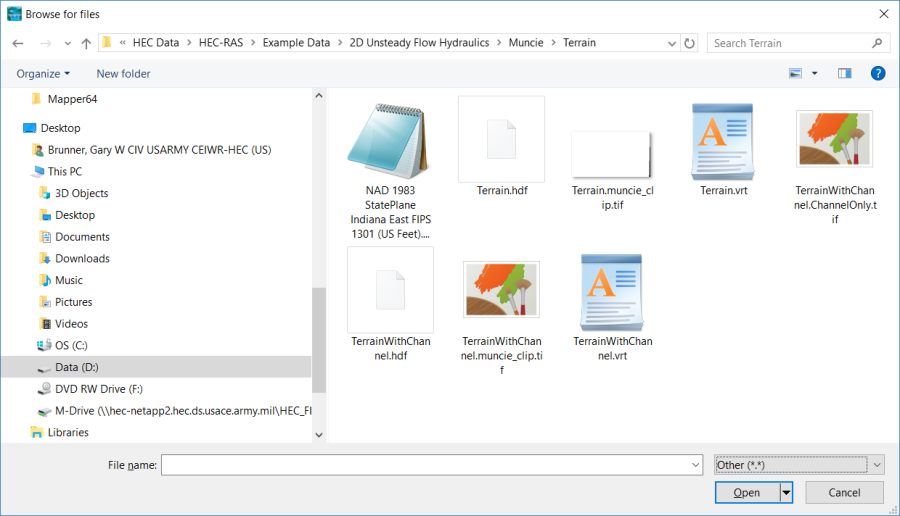Open Music folder
Image resolution: width=900 pixels, height=516 pixels.
68,281
